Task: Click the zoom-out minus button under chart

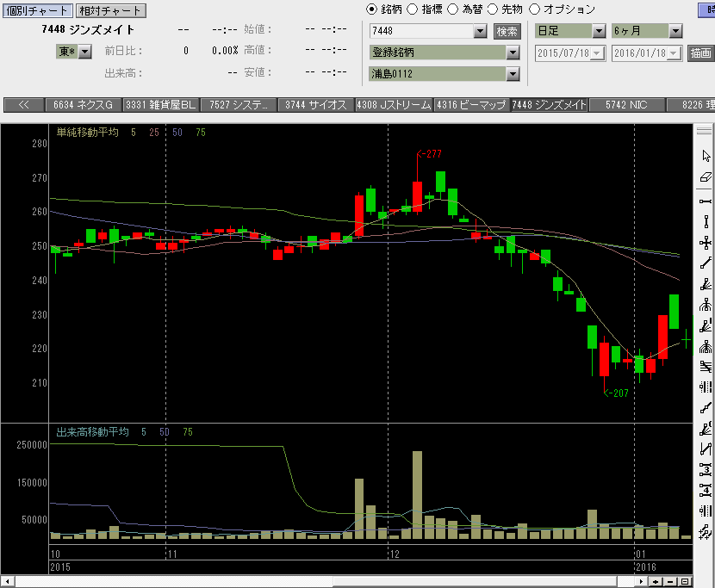Action: click(x=670, y=582)
